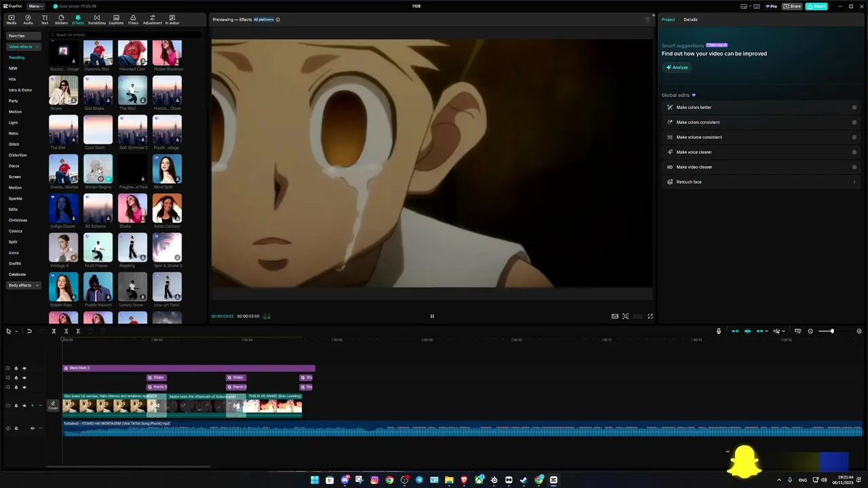The width and height of the screenshot is (868, 488).
Task: Lock the audio track
Action: coord(16,428)
